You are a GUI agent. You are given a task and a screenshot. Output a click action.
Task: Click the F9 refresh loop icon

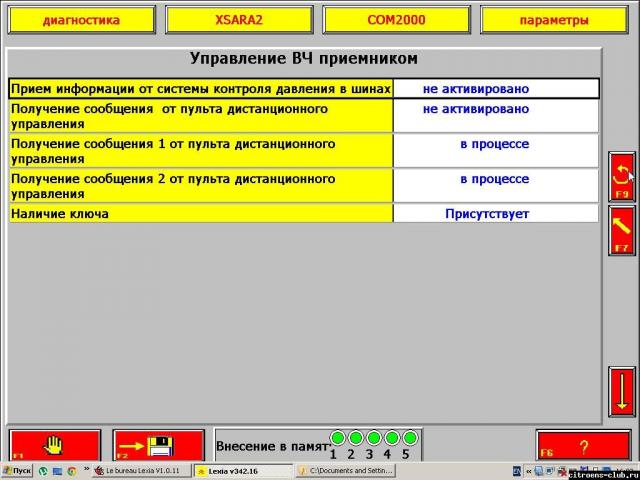pos(622,177)
